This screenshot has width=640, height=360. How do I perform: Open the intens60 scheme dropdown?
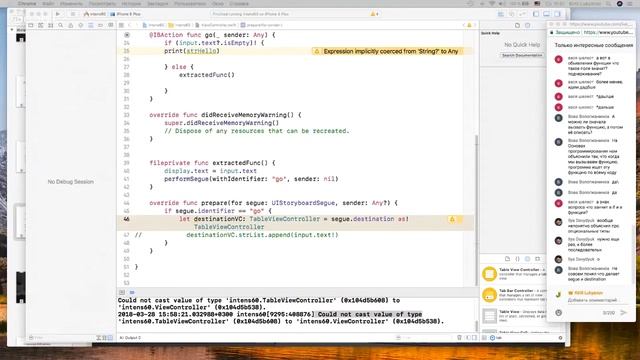(95, 14)
